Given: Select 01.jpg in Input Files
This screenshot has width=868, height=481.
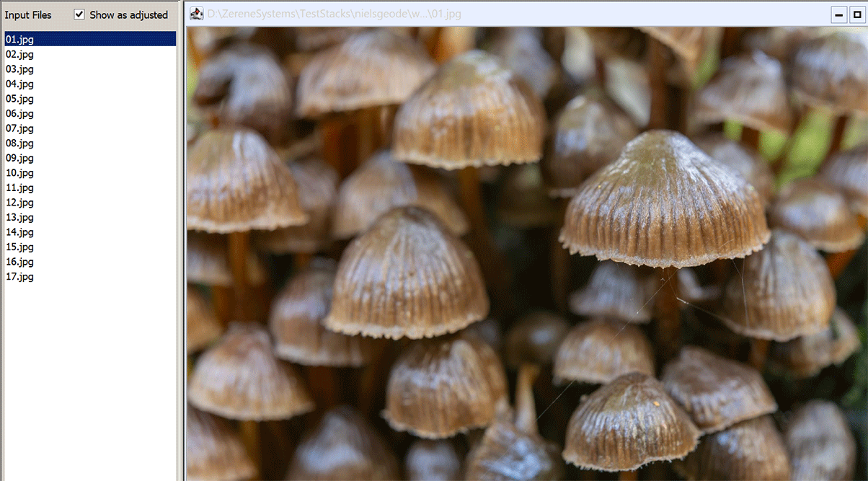Looking at the screenshot, I should tap(19, 39).
